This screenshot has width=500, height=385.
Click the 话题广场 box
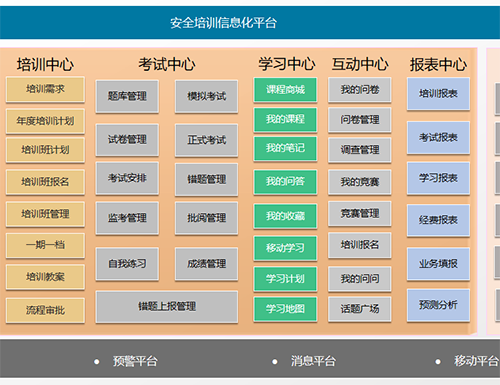pyautogui.click(x=360, y=309)
